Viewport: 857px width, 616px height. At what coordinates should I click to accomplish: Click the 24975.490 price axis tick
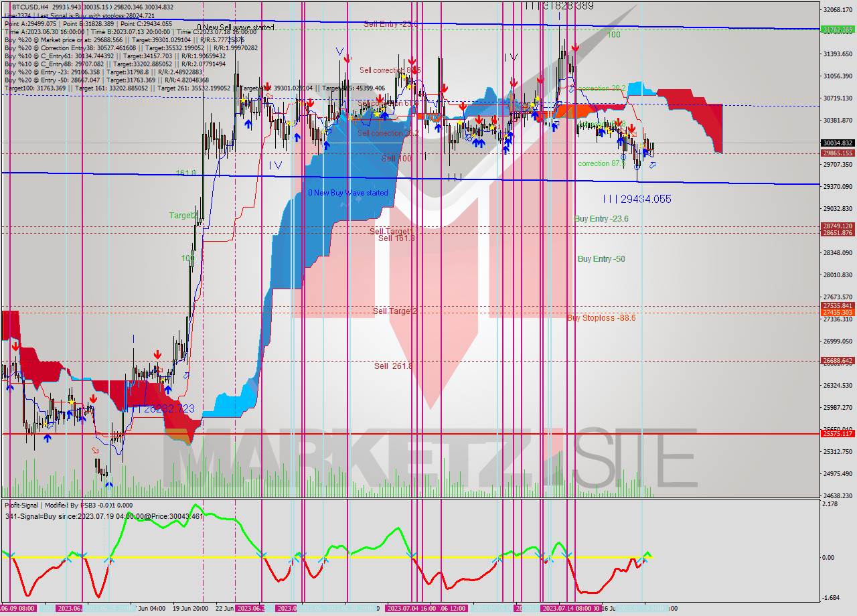(838, 473)
